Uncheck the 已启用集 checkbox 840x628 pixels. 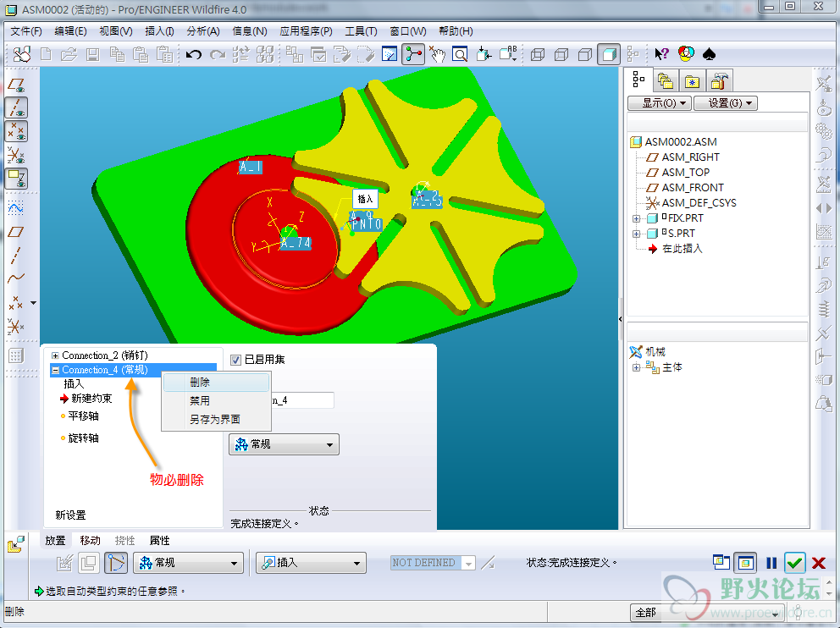point(236,360)
